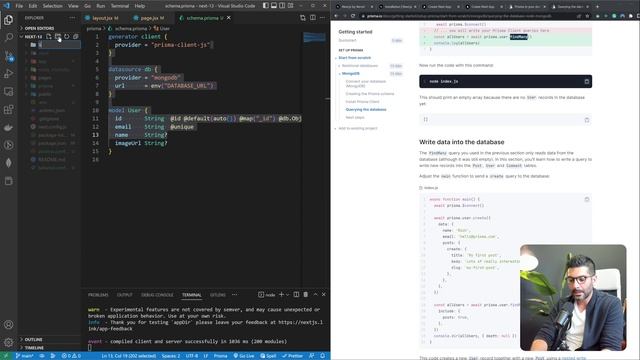Open the Docker view in activity bar
Image resolution: width=640 pixels, height=360 pixels.
[x=9, y=127]
